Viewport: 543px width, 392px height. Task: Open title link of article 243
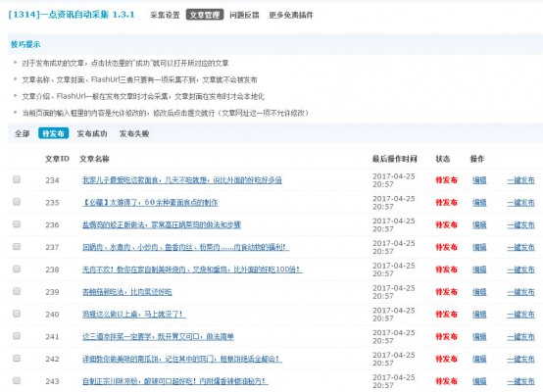pos(175,381)
